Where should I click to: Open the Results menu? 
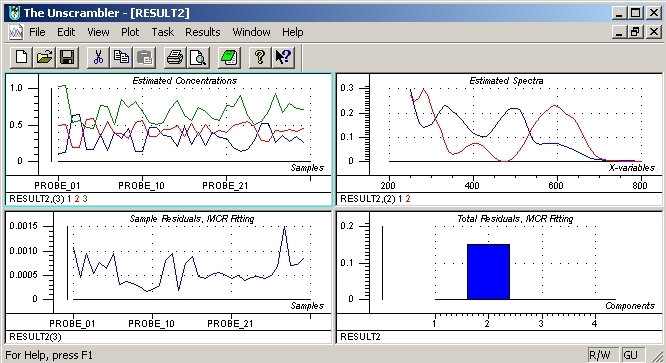[x=203, y=32]
